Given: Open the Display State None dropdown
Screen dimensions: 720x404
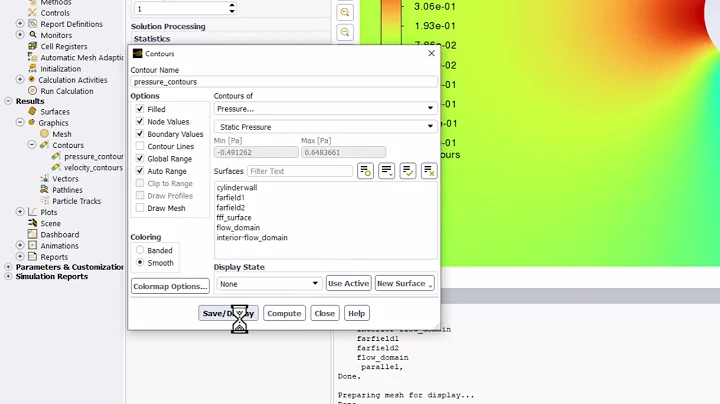Looking at the screenshot, I should click(269, 284).
